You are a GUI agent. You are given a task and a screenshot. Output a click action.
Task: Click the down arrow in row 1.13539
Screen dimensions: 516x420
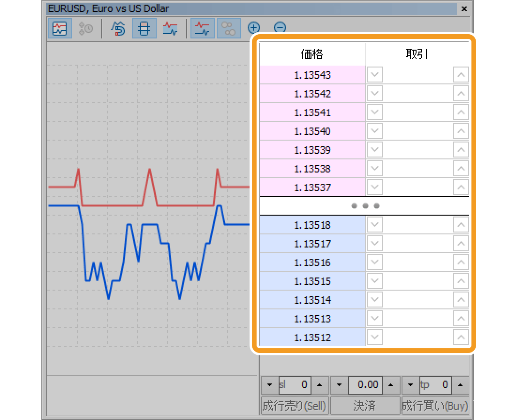coord(374,150)
